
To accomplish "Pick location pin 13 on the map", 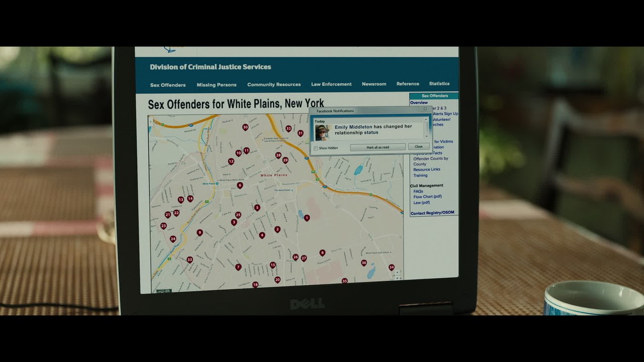I will click(x=181, y=200).
